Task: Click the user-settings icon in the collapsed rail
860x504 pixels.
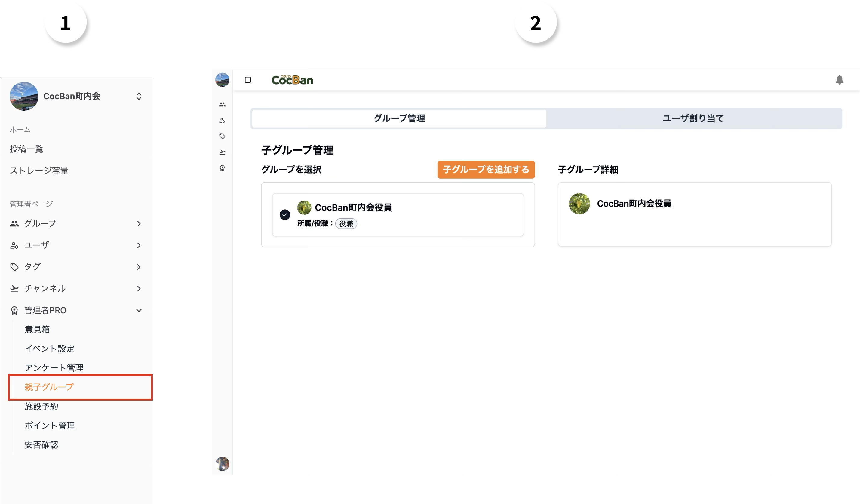Action: point(222,121)
